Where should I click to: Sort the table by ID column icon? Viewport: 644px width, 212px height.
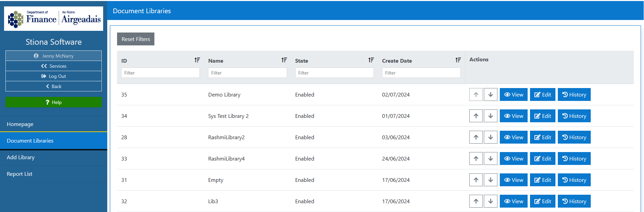[x=197, y=60]
